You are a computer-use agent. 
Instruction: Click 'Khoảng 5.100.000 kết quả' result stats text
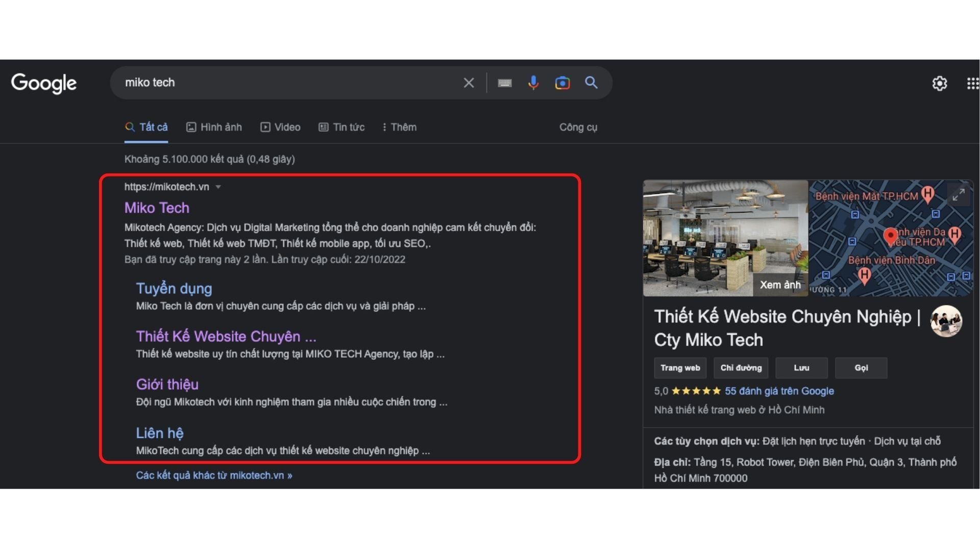[x=209, y=159]
